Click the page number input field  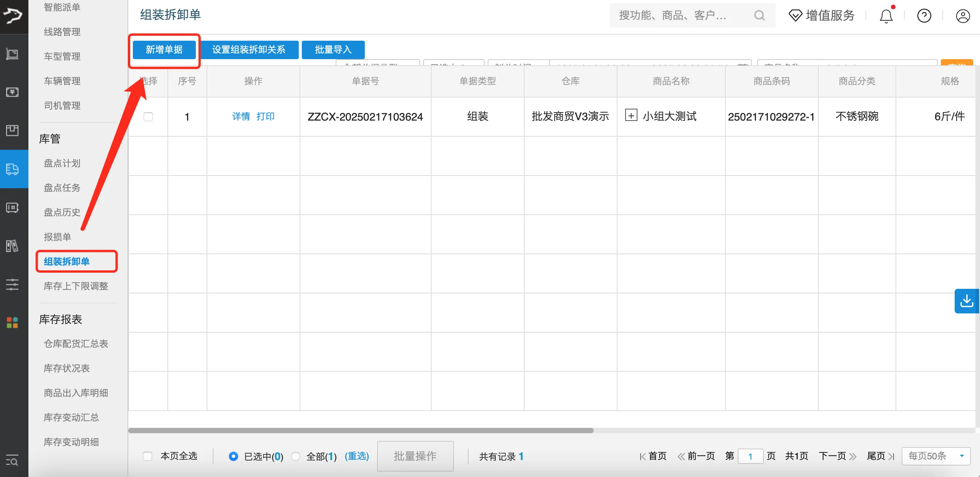click(x=750, y=456)
